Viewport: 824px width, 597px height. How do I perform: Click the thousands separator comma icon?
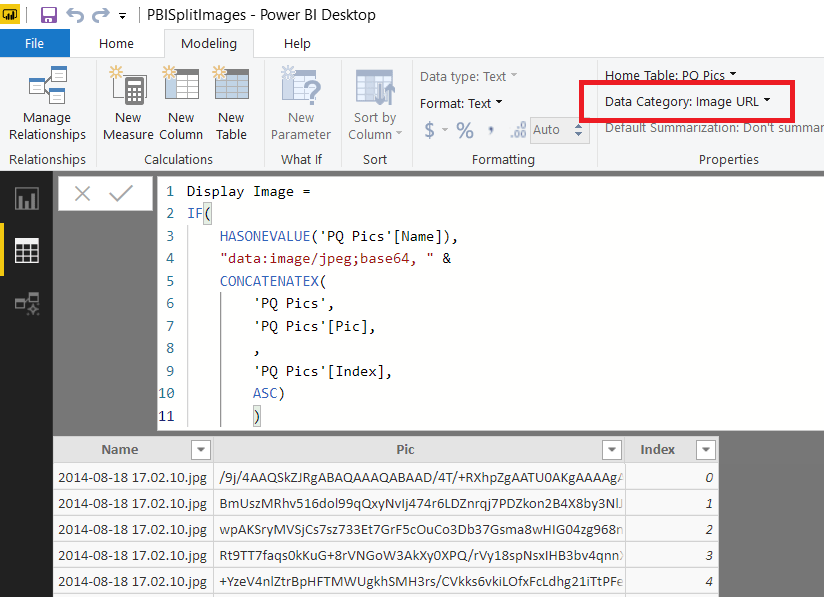(490, 130)
